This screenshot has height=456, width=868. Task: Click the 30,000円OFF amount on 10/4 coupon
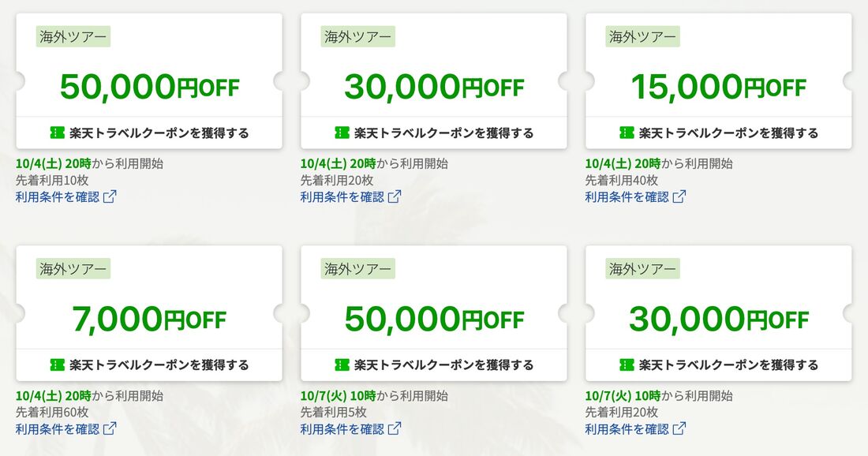tap(433, 87)
